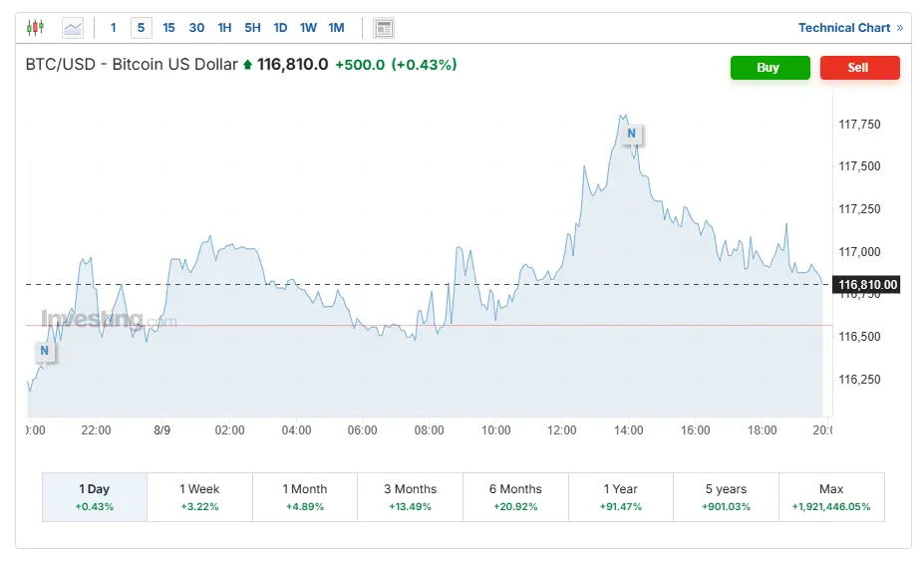Switch to 5H interval
The height and width of the screenshot is (562, 924).
tap(252, 28)
